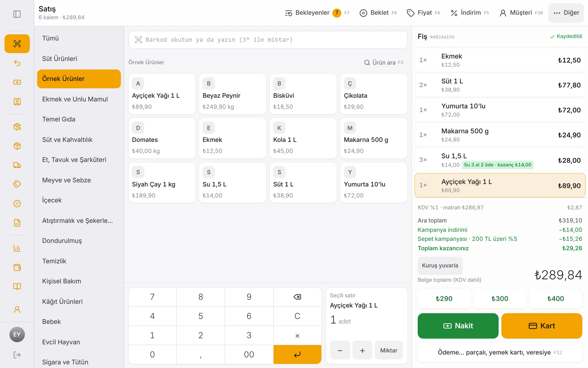The height and width of the screenshot is (368, 588).
Task: Select the Süt Ürünleri category
Action: [79, 59]
